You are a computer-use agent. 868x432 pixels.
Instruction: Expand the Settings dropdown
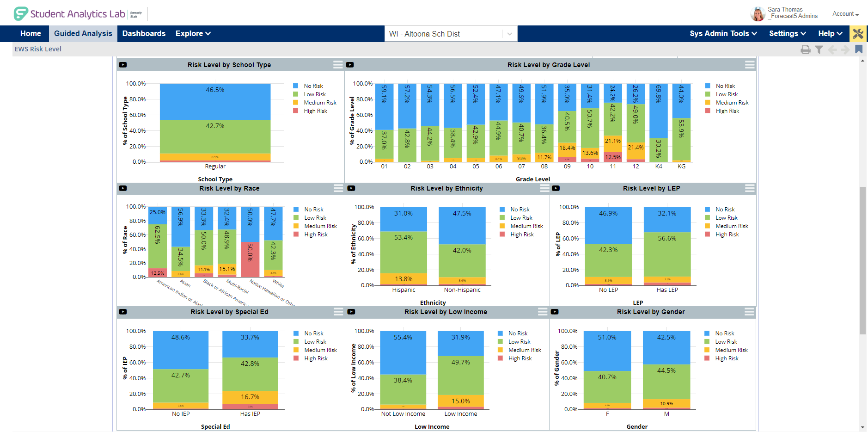[x=788, y=34]
